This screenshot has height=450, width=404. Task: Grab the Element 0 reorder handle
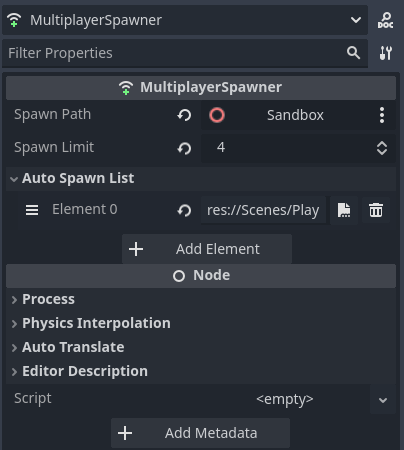tap(32, 210)
